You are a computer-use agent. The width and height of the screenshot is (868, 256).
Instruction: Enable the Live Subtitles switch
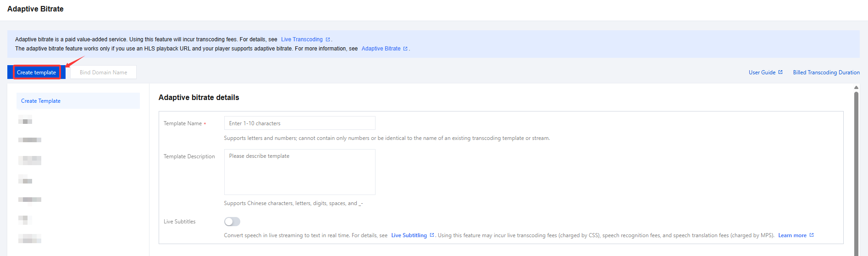click(232, 222)
